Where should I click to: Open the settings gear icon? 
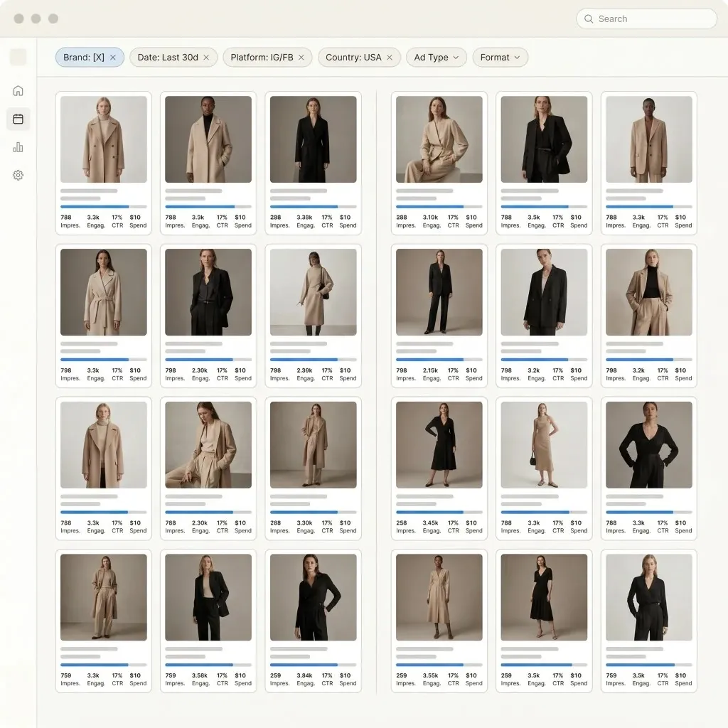(x=18, y=175)
